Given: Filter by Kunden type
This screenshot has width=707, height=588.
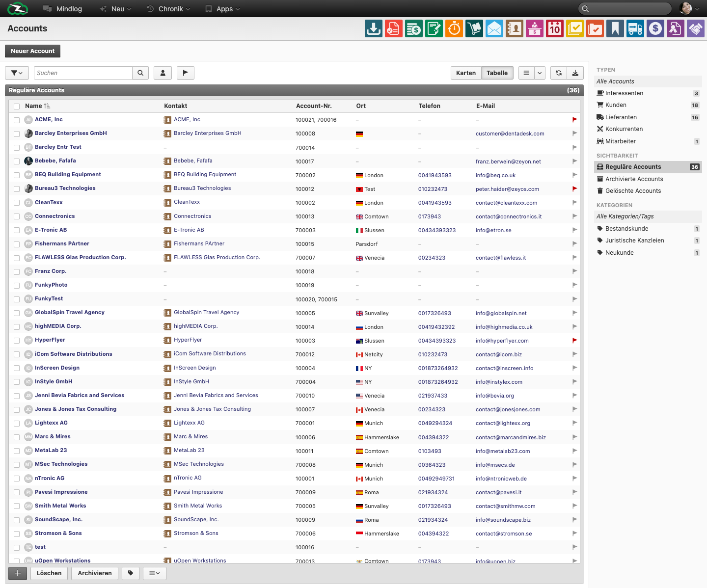Looking at the screenshot, I should click(648, 105).
